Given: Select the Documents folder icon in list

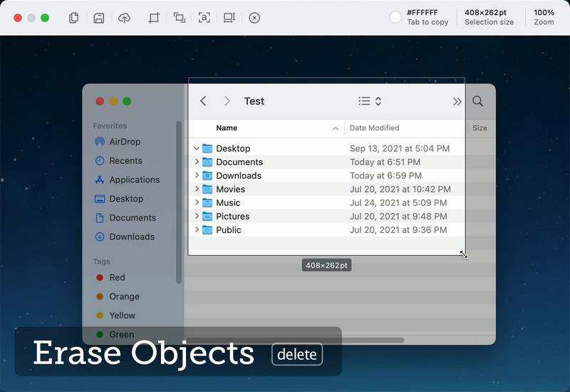Looking at the screenshot, I should tap(207, 162).
